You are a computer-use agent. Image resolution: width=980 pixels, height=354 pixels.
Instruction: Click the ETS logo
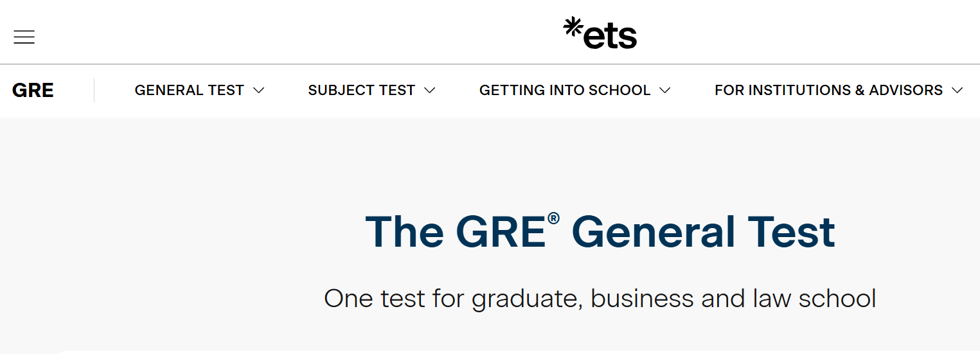click(x=600, y=33)
